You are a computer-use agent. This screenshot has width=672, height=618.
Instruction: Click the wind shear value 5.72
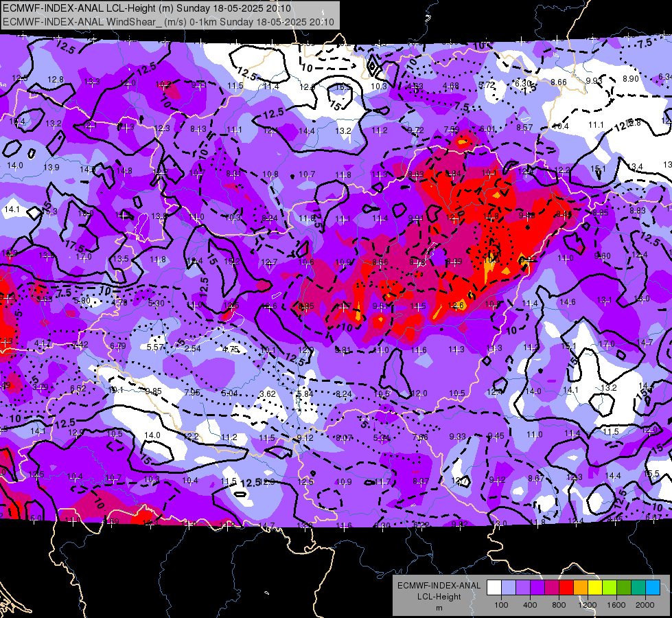pos(487,85)
